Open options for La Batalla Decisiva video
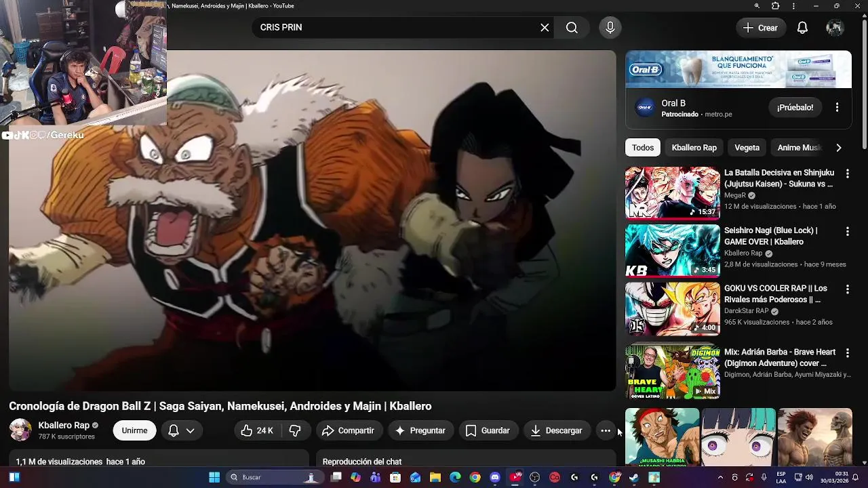 point(847,174)
